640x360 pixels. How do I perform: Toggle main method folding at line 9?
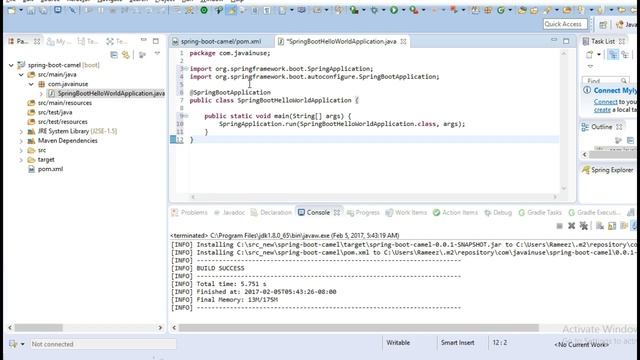pyautogui.click(x=186, y=116)
